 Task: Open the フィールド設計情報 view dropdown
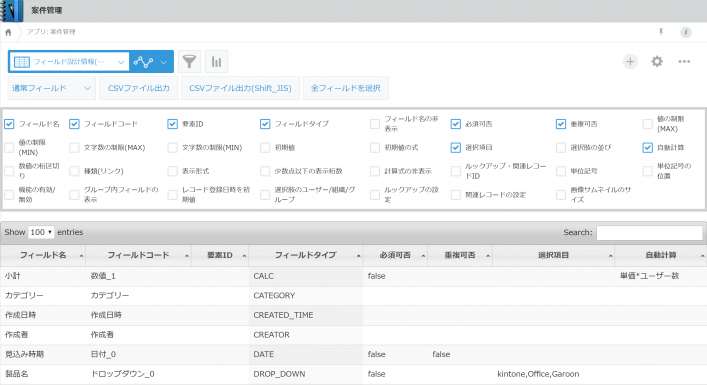tap(69, 62)
